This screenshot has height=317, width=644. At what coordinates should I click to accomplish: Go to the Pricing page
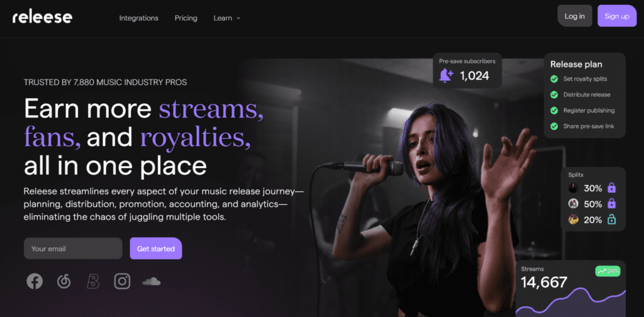(186, 18)
